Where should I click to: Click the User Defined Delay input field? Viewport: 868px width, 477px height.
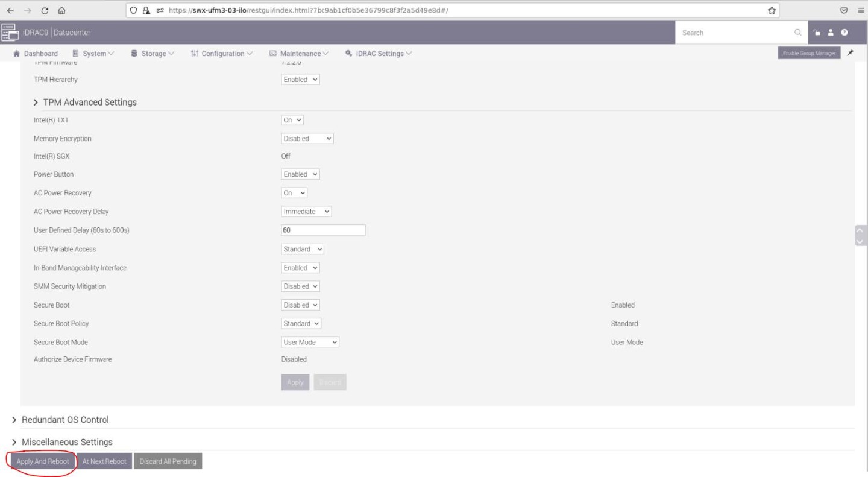point(323,230)
